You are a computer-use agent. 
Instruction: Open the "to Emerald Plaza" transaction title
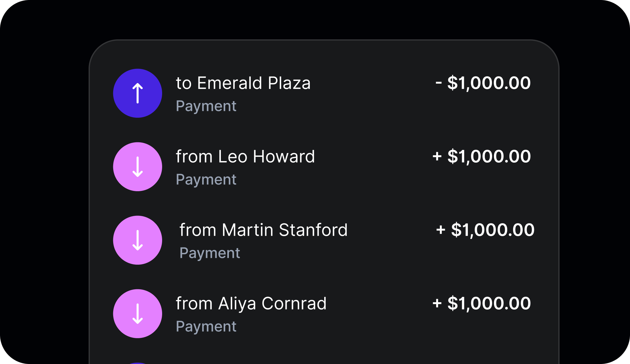243,83
